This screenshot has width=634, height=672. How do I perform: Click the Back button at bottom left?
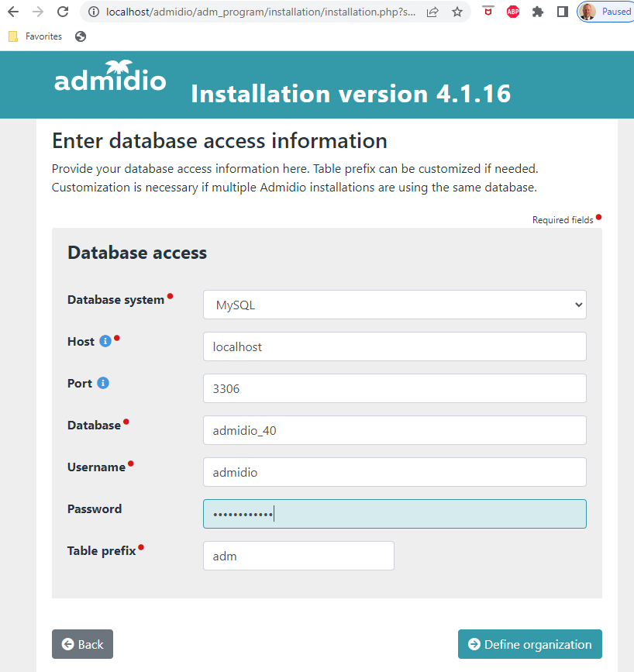pos(82,644)
